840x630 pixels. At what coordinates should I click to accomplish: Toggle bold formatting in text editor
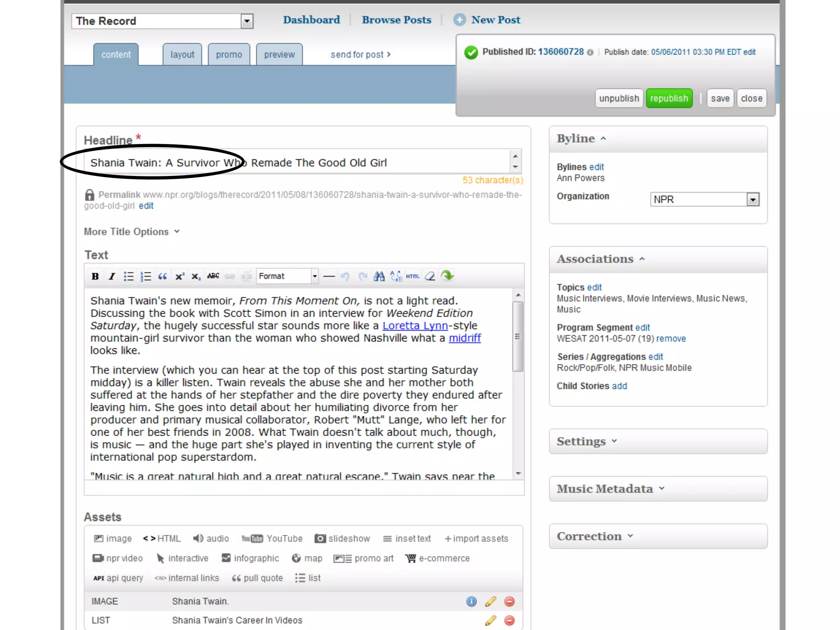(95, 276)
